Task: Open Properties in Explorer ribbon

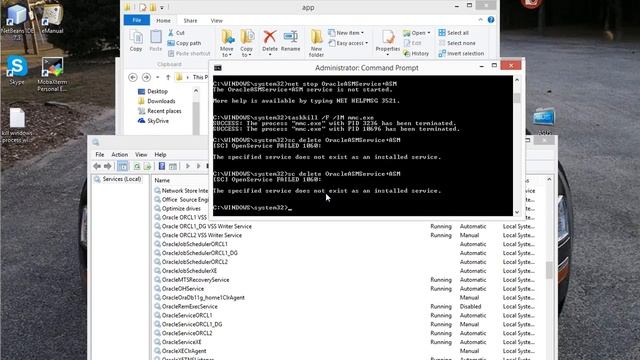Action: point(388,42)
